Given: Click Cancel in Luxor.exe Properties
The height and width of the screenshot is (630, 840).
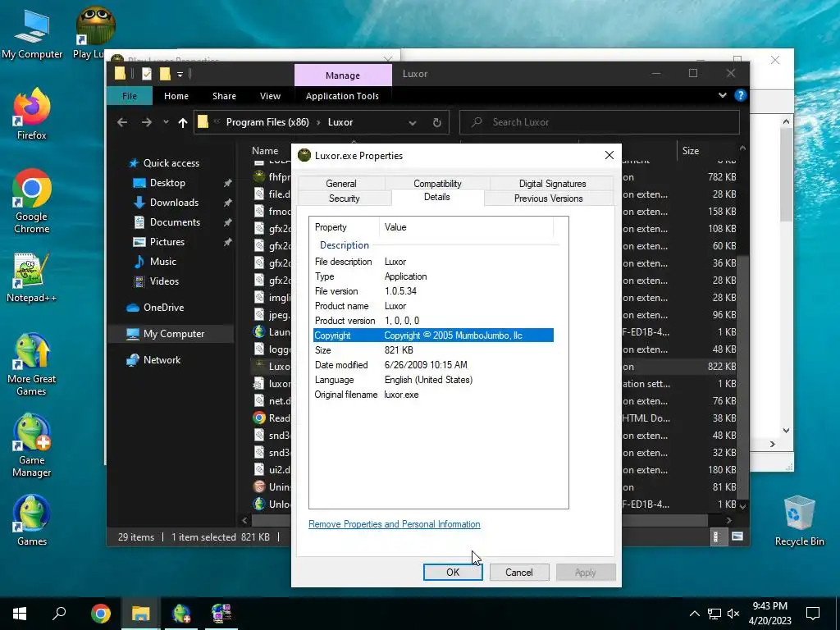Looking at the screenshot, I should [x=519, y=572].
